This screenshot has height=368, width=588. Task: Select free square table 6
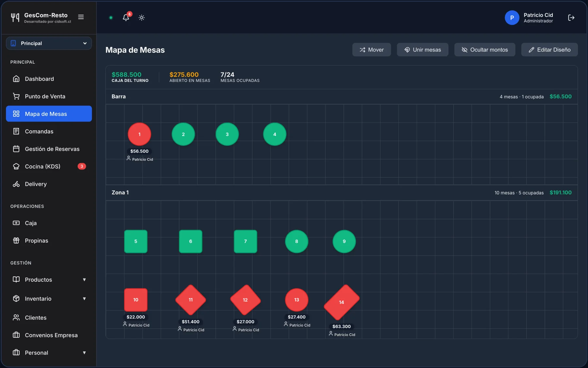coord(191,242)
